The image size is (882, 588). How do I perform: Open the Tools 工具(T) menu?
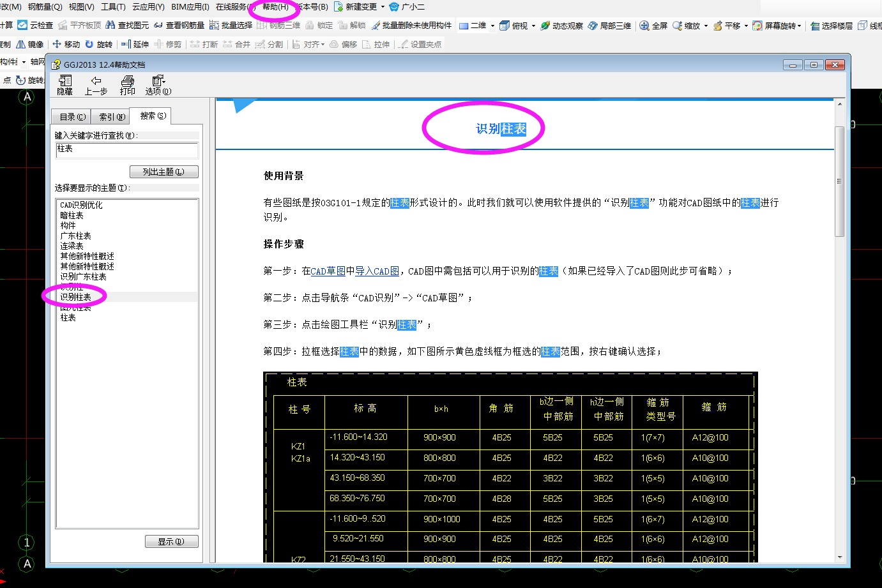113,7
